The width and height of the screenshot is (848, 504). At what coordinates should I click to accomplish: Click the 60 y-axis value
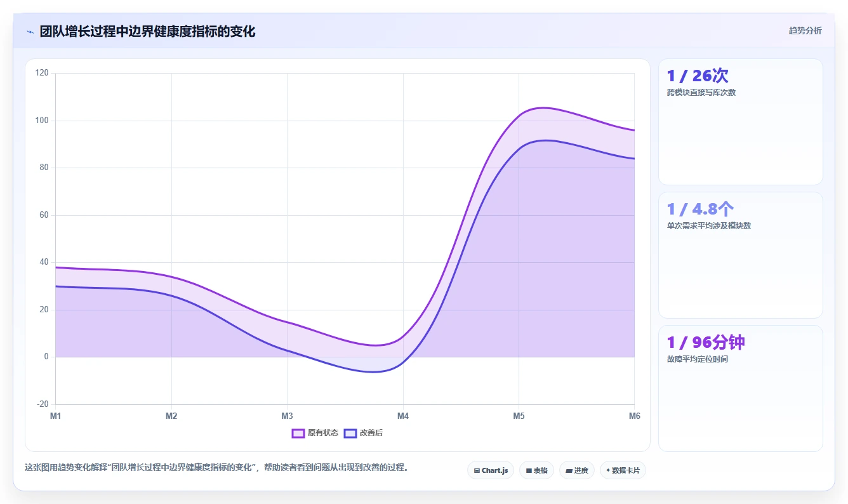pyautogui.click(x=44, y=215)
